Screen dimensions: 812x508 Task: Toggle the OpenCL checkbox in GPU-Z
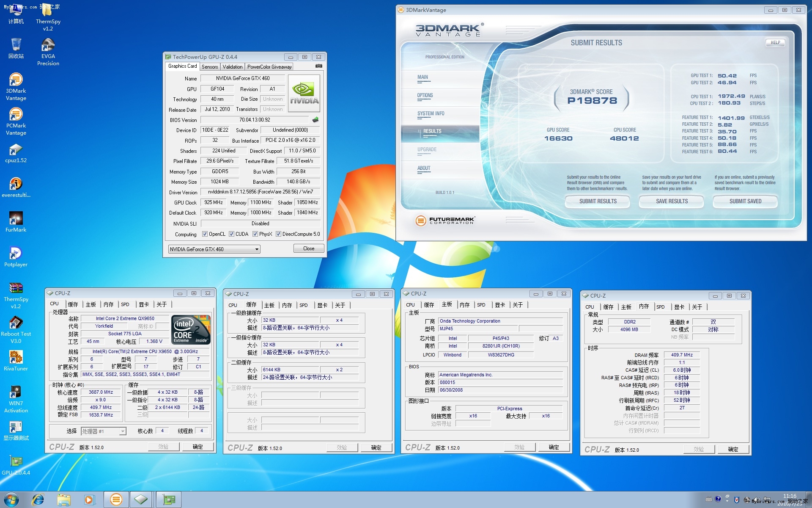[204, 234]
